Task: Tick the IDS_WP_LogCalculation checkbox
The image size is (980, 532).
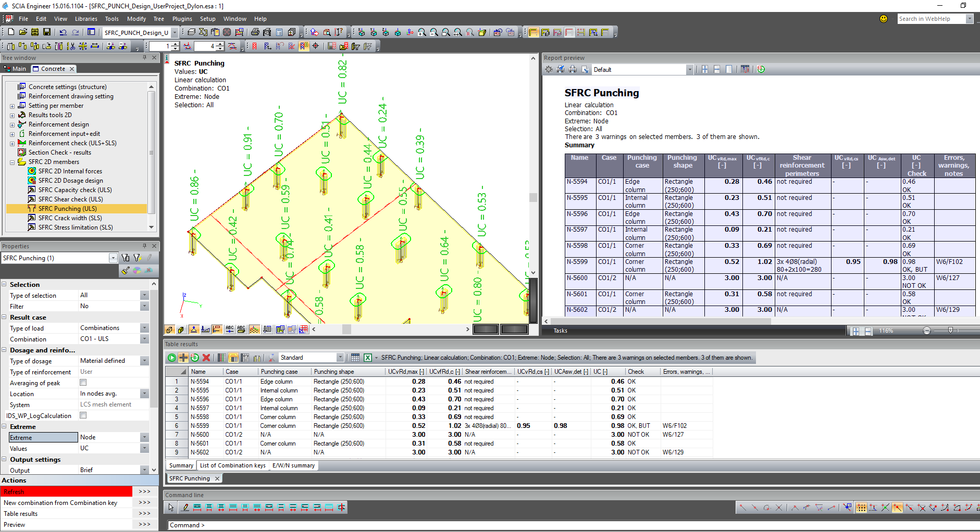Action: tap(83, 415)
